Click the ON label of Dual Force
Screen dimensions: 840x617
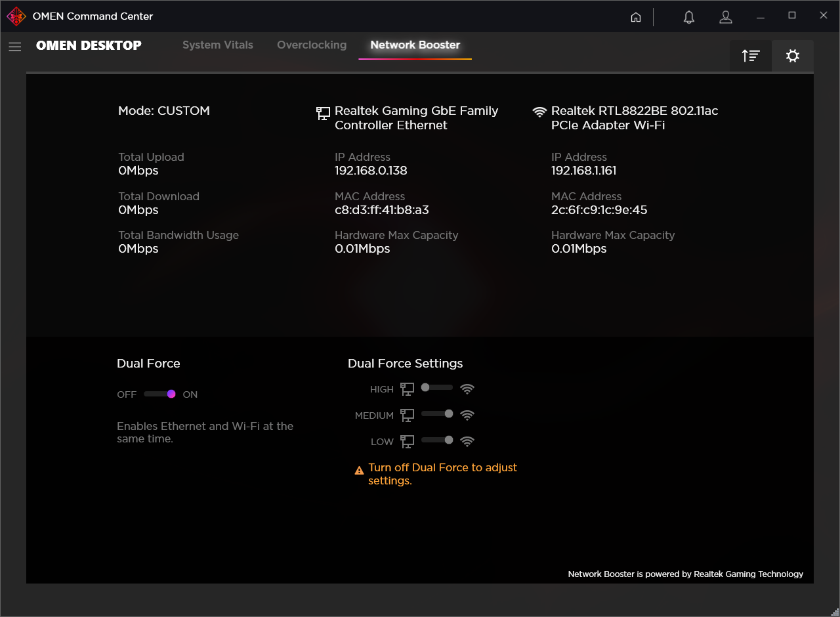click(190, 394)
